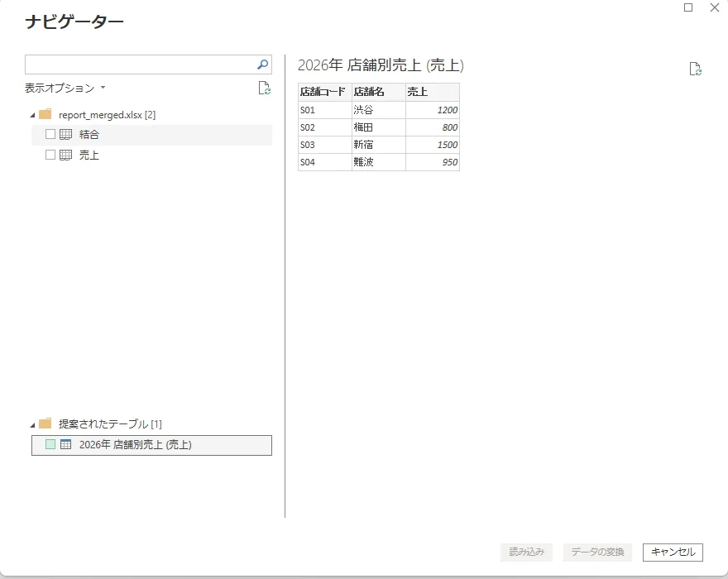
Task: Click the sheet icon next to 結合
Action: point(66,135)
